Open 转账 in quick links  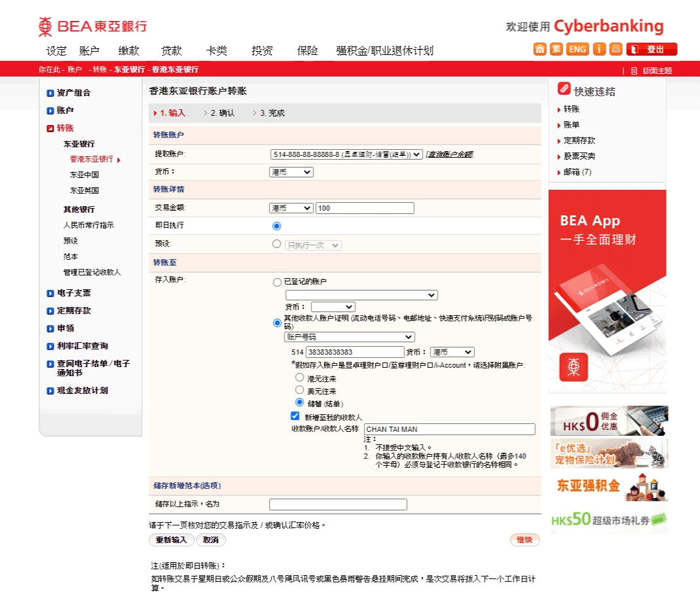pos(571,109)
